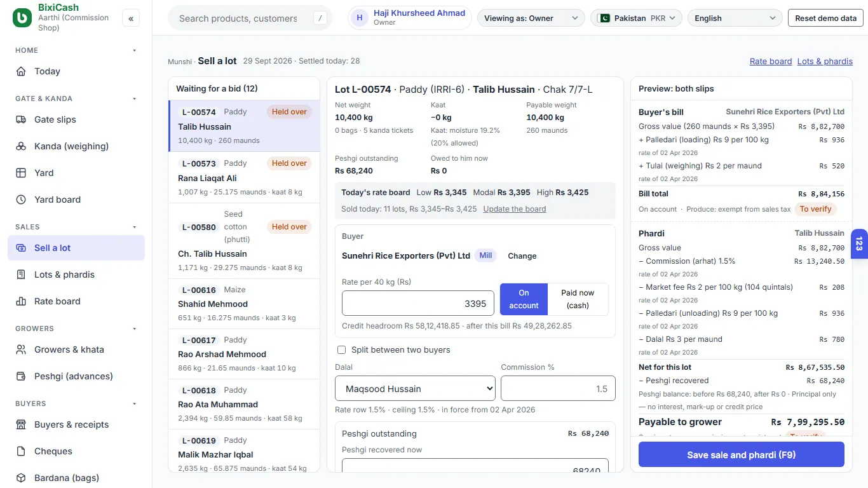The width and height of the screenshot is (868, 488).
Task: Collapse the GROWERS section header
Action: 76,329
